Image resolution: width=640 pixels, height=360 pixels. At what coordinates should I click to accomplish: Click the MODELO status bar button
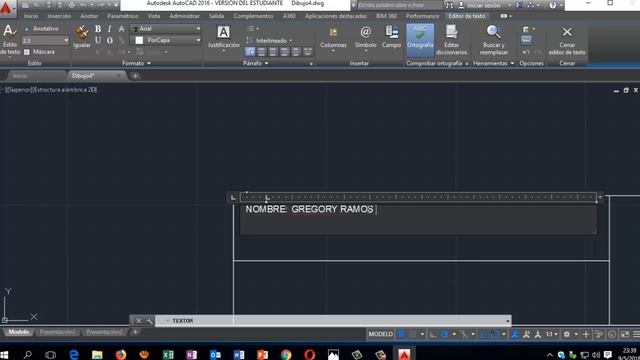click(380, 334)
